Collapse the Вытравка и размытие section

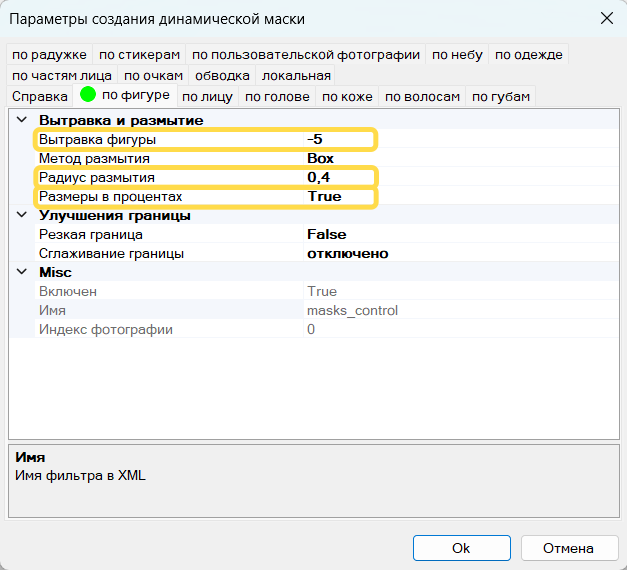(x=22, y=120)
